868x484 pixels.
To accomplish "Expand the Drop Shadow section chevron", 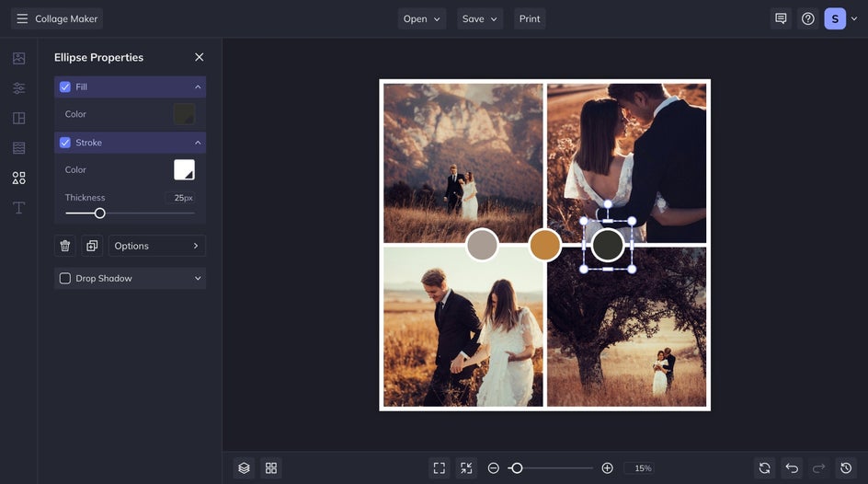I will click(198, 278).
